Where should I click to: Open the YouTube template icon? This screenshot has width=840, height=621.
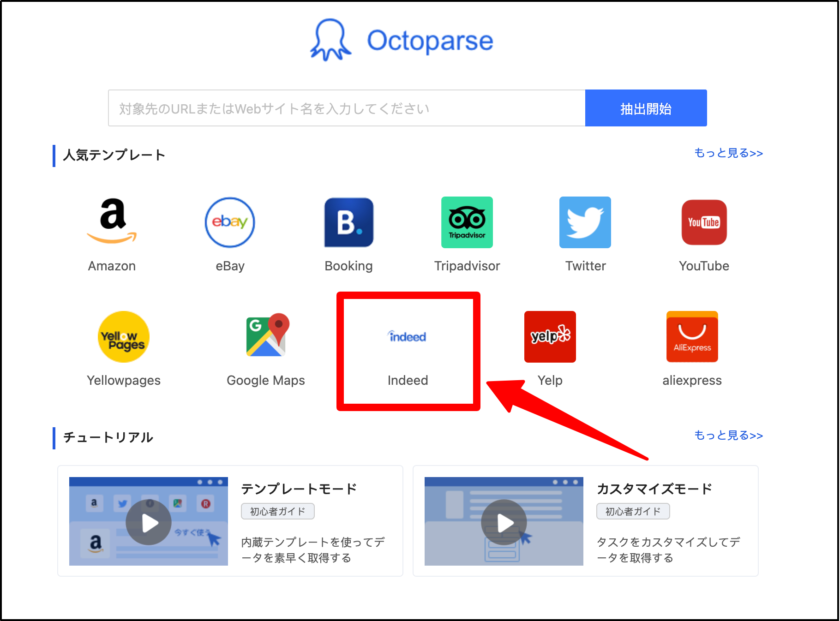(x=704, y=222)
